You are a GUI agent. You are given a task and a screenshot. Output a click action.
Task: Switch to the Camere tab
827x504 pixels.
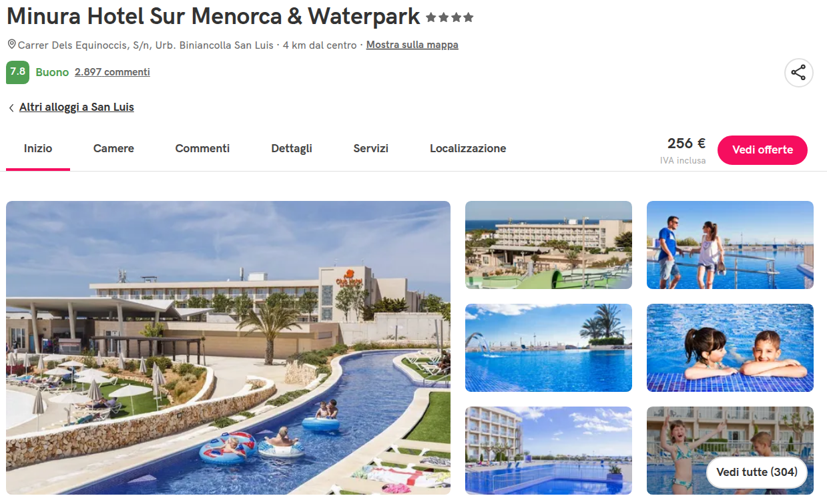[x=113, y=149]
